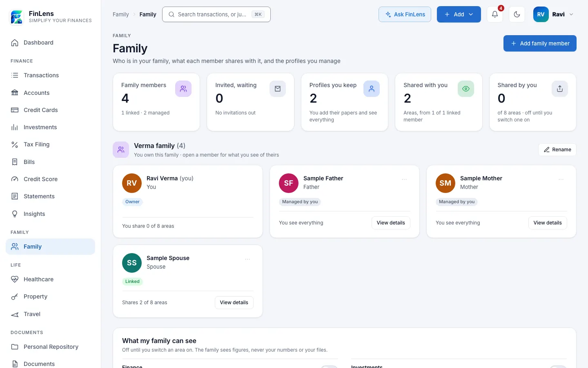Open Dashboard in the sidebar
Viewport: 588px width, 368px height.
coord(50,43)
